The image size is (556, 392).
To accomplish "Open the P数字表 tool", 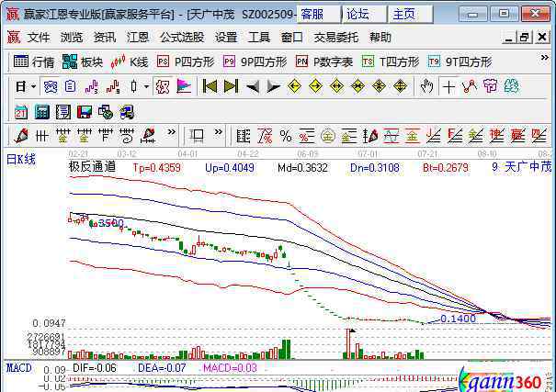I will [324, 62].
